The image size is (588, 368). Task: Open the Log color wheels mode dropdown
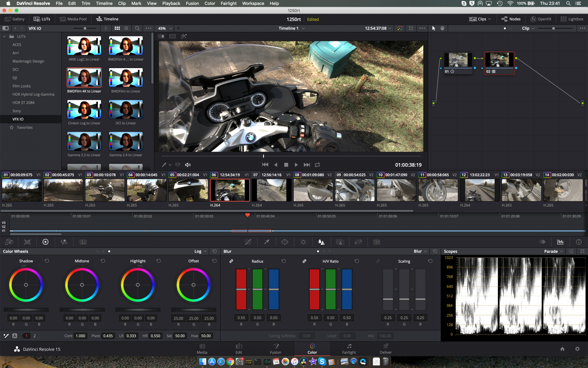[201, 251]
